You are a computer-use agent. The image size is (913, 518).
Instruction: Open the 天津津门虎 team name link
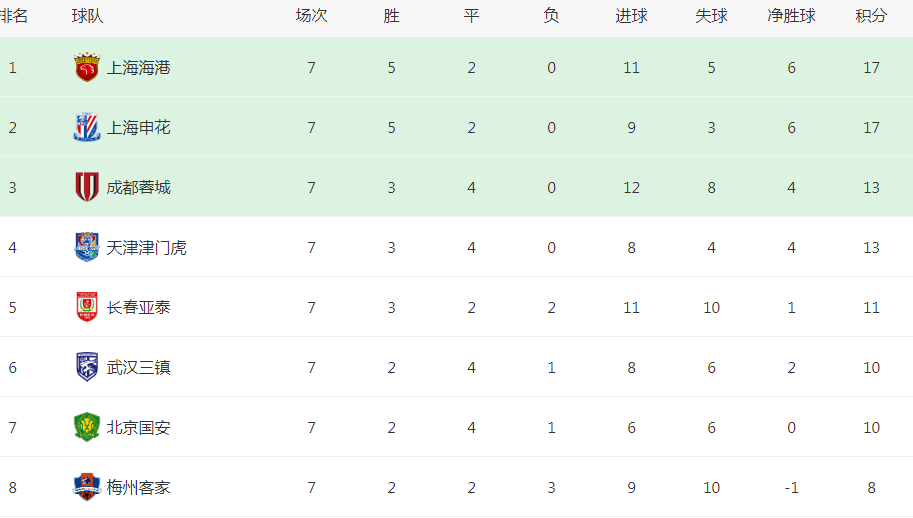(x=147, y=247)
